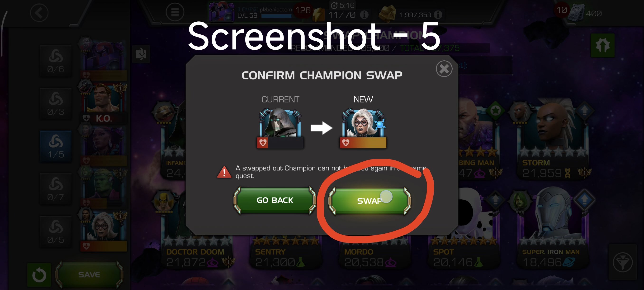
Task: Close the Confirm Champion Swap dialog
Action: 444,68
